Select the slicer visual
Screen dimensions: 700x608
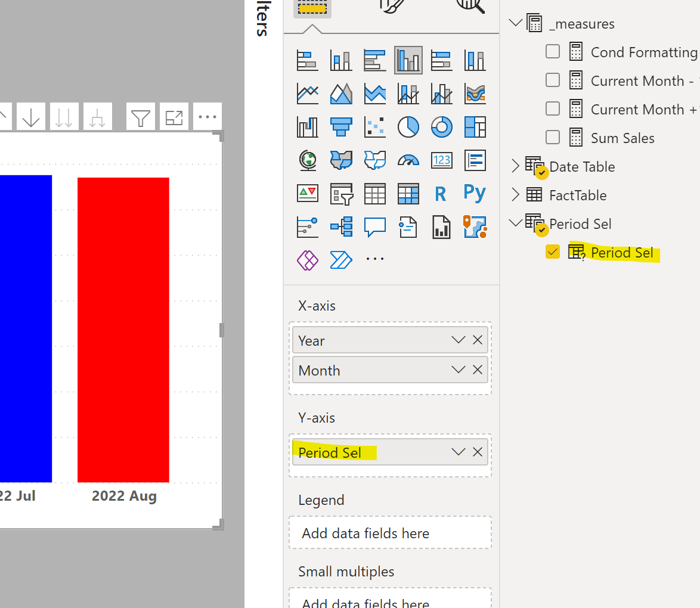[x=341, y=194]
